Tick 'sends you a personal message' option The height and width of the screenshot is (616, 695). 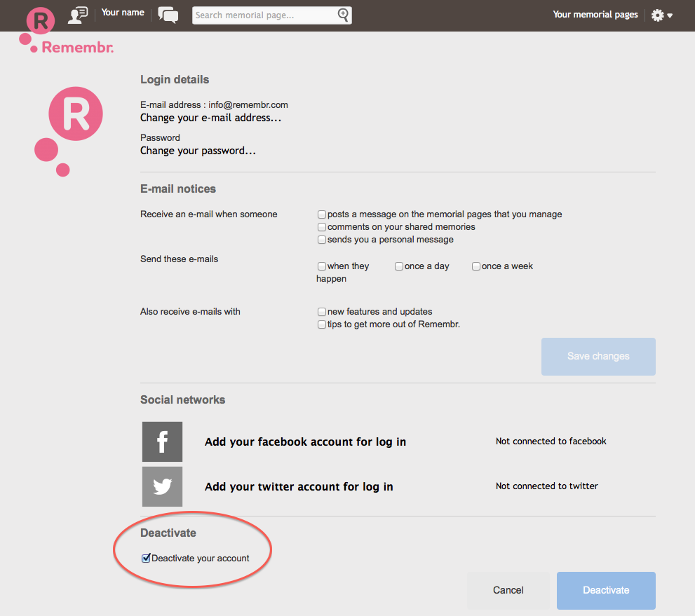(322, 240)
